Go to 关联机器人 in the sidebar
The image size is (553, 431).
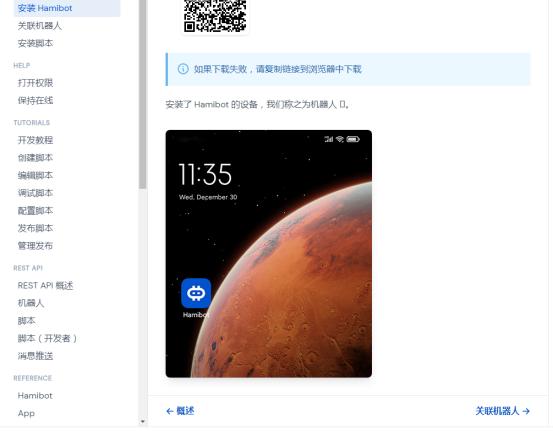pos(40,26)
